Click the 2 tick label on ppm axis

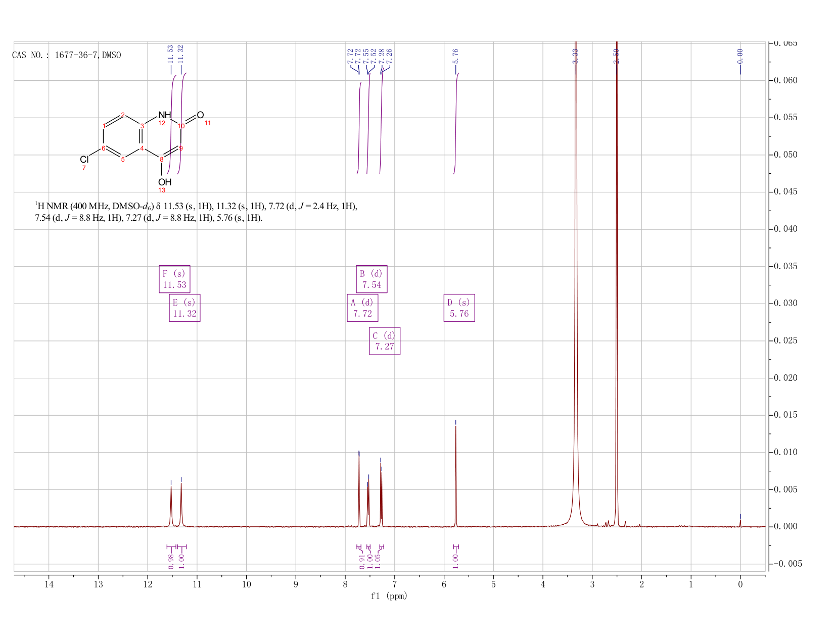[x=641, y=584]
